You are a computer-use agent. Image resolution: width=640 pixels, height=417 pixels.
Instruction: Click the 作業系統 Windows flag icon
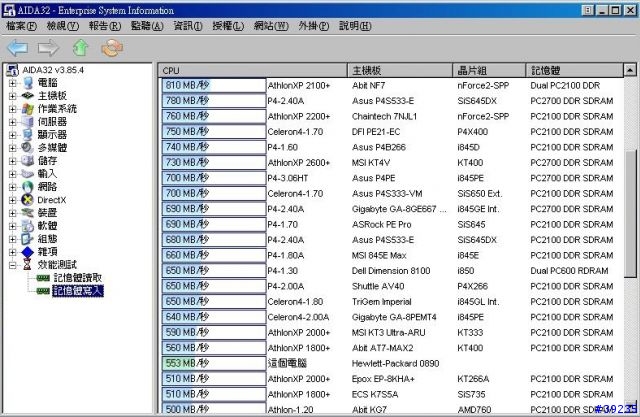coord(28,109)
